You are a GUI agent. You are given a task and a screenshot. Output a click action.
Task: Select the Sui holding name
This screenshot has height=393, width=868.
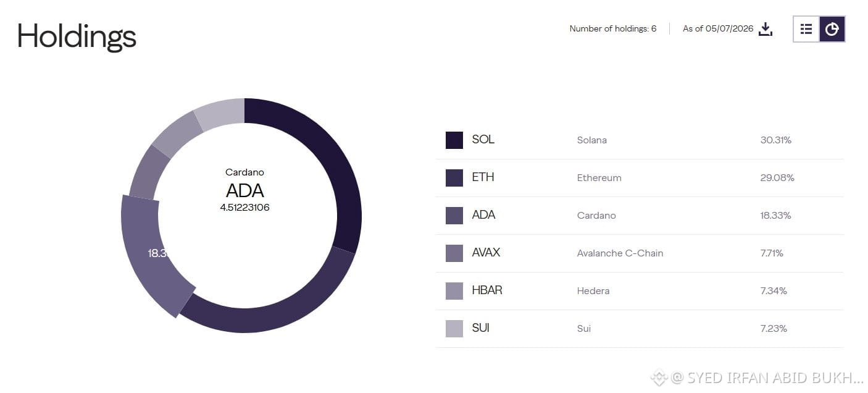coord(584,329)
